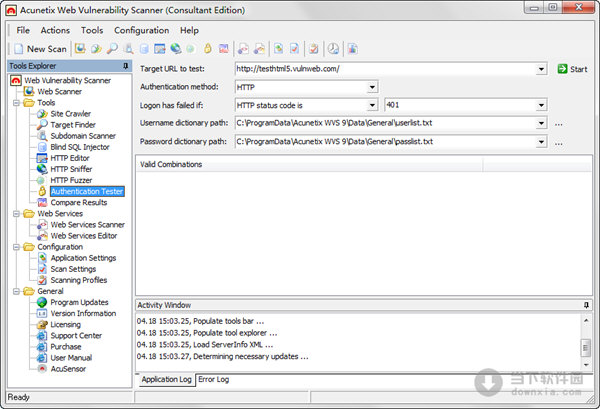
Task: Open the Configuration menu
Action: pos(142,30)
